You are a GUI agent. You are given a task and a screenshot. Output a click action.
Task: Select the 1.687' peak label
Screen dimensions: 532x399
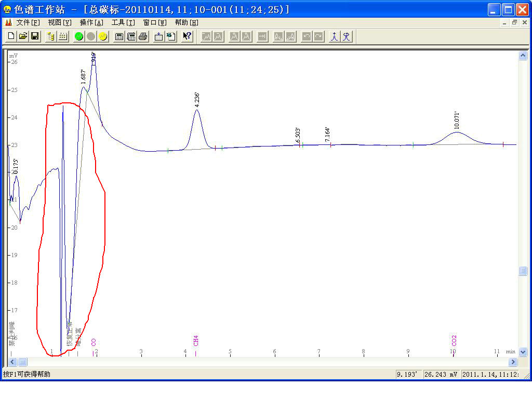coord(83,77)
